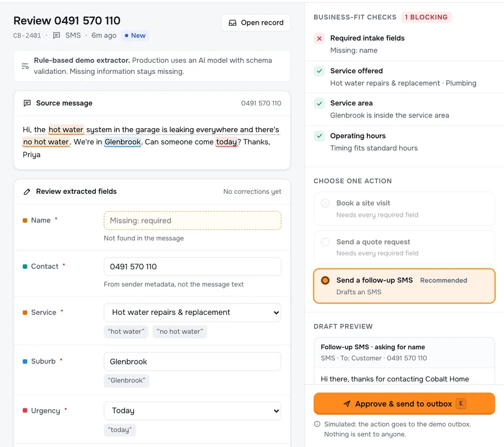Image resolution: width=504 pixels, height=447 pixels.
Task: Click "Follow-up SMS · asking for name" draft title
Action: tap(372, 347)
